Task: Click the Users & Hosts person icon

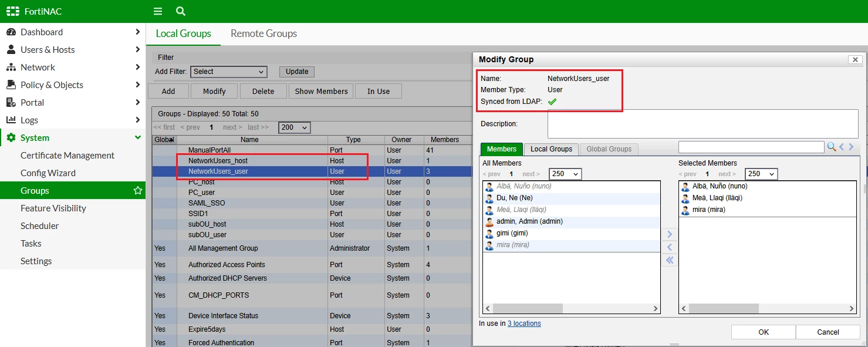Action: click(11, 50)
